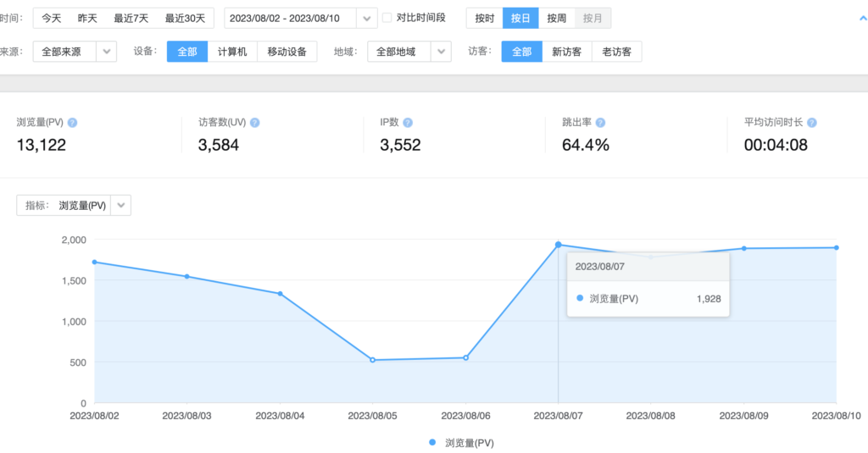Select 全部 under 访客 filter
Image resolution: width=868 pixels, height=453 pixels.
521,52
